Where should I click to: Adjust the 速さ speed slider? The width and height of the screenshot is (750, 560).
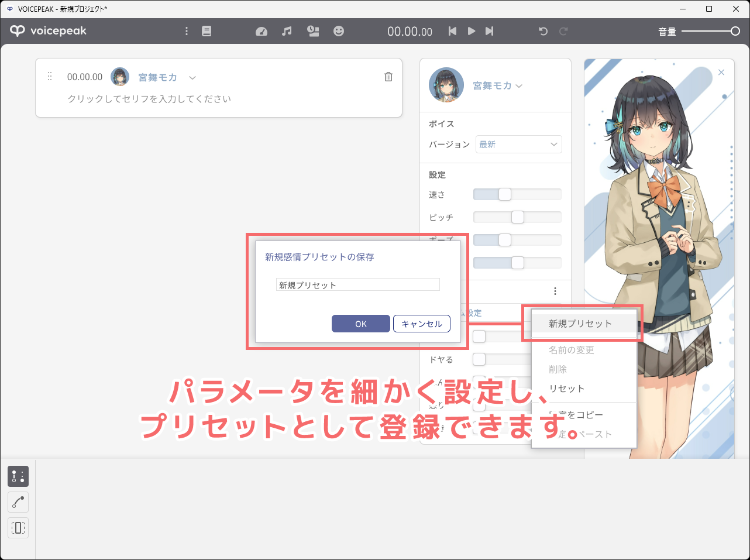[x=517, y=194]
